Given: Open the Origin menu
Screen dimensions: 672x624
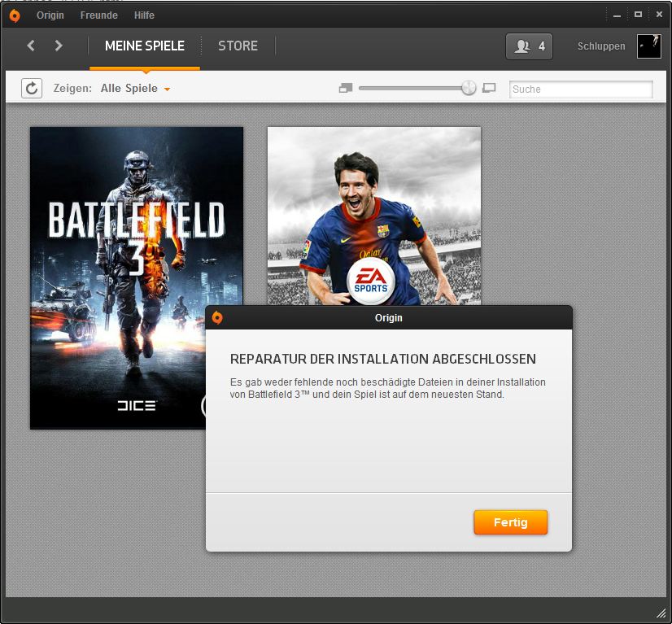Looking at the screenshot, I should [50, 15].
